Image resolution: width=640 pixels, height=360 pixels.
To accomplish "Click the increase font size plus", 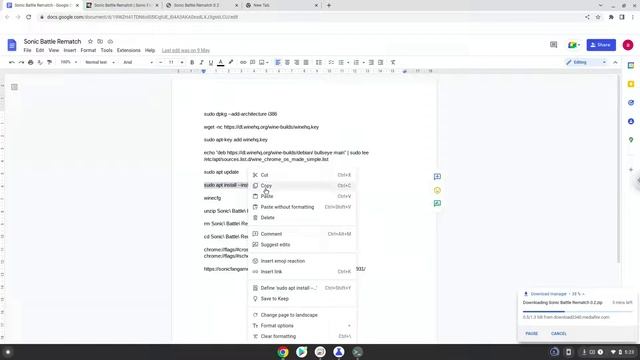I will (x=182, y=62).
